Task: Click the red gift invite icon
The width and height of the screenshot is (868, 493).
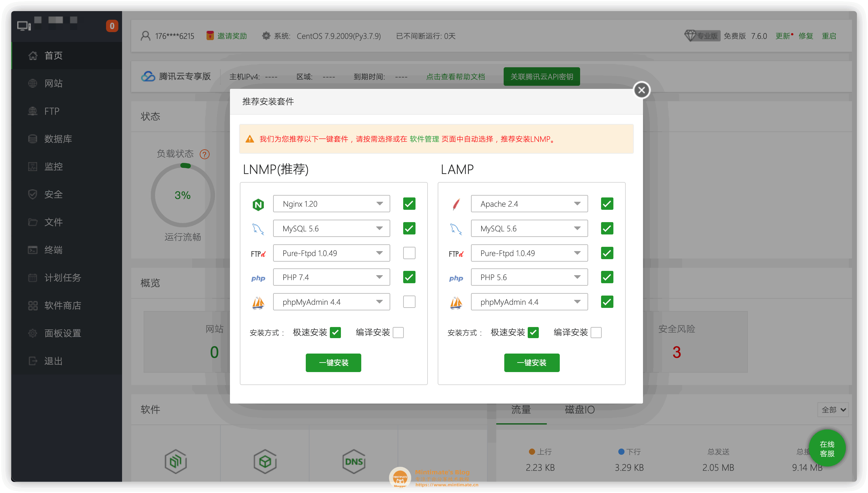Action: click(210, 35)
